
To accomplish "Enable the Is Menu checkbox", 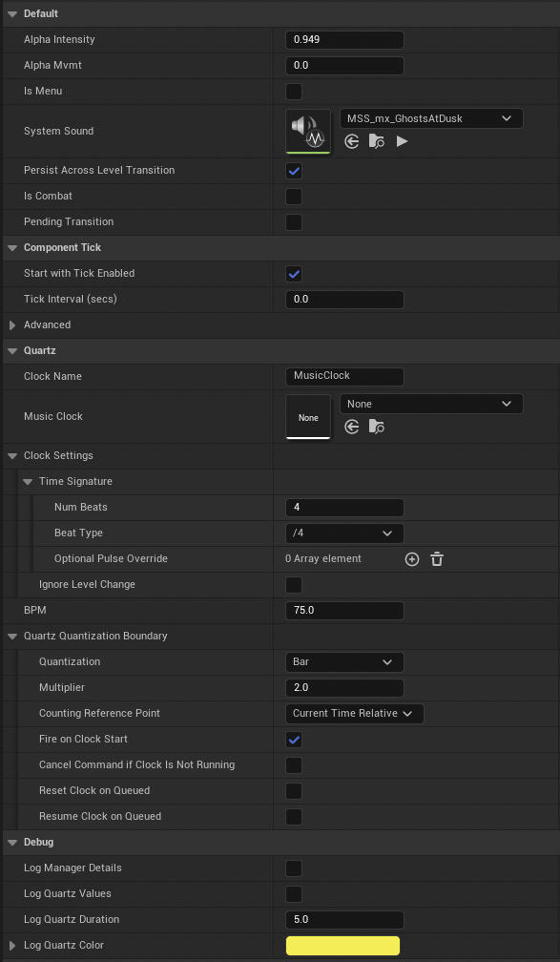I will 294,92.
